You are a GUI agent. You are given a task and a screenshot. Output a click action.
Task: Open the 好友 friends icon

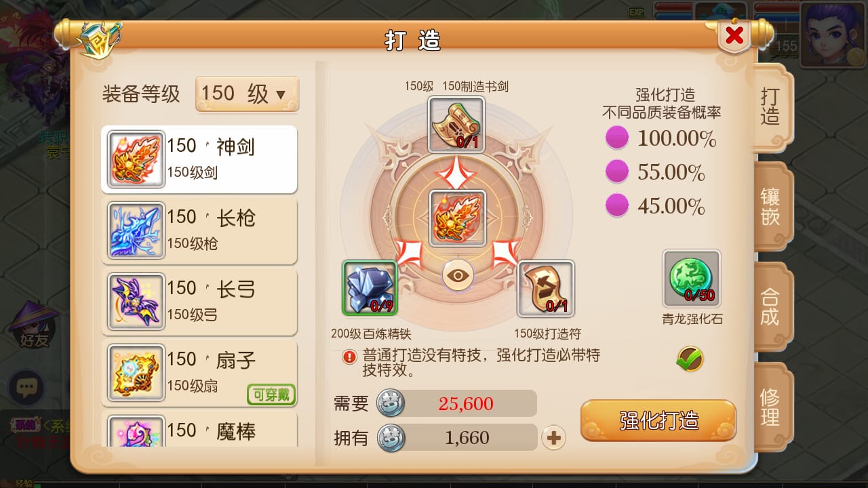[x=34, y=325]
